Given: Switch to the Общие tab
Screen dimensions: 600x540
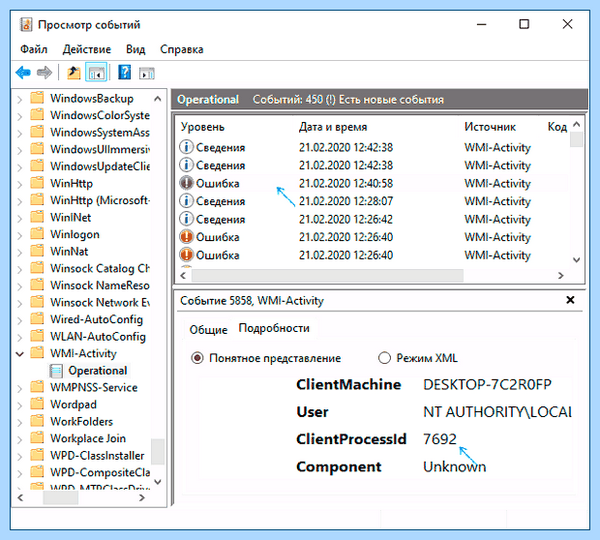Looking at the screenshot, I should click(x=209, y=330).
